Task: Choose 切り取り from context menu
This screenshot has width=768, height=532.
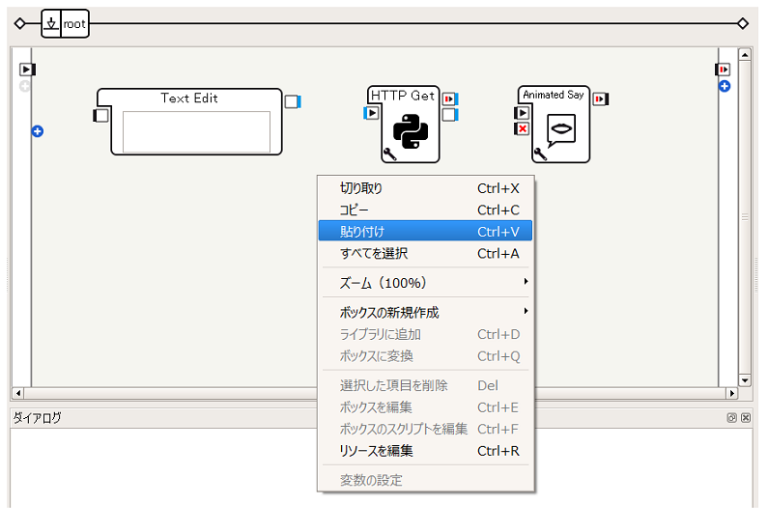Action: pyautogui.click(x=425, y=188)
